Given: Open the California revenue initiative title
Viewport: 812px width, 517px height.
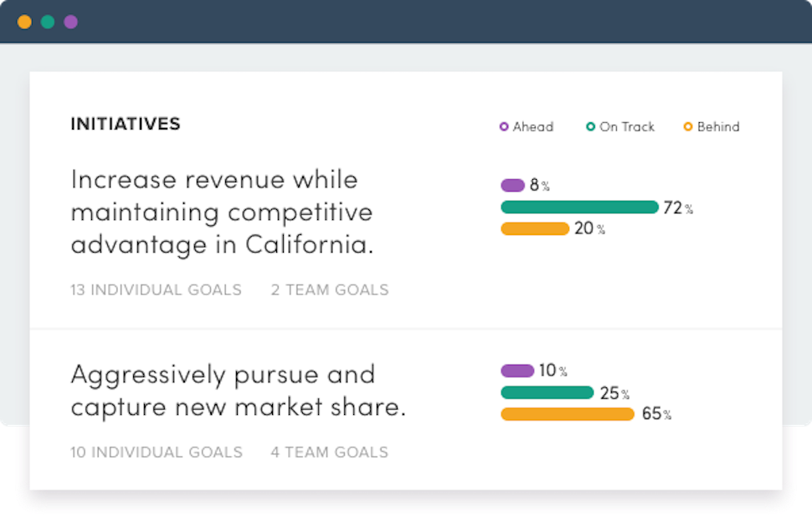Looking at the screenshot, I should pyautogui.click(x=222, y=212).
